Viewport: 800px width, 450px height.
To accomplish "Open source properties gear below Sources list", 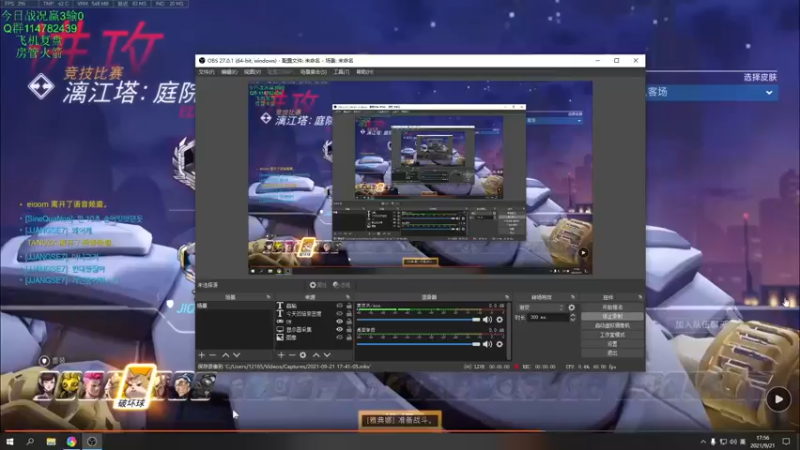I will 303,355.
